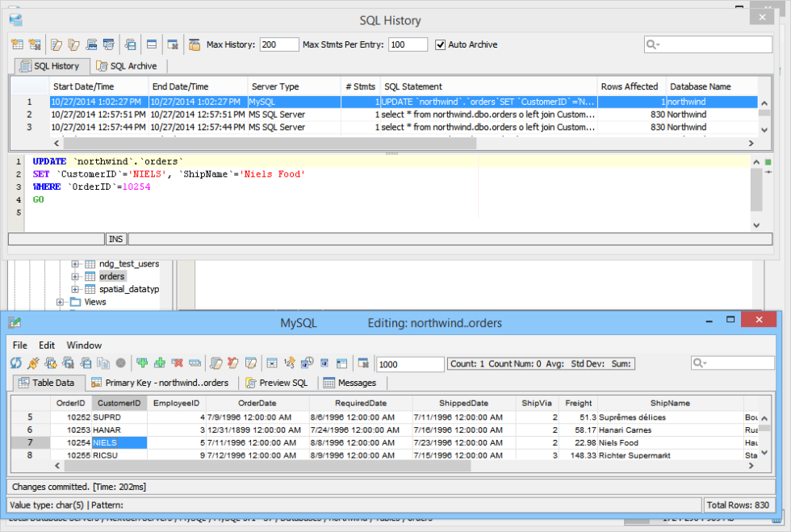Image resolution: width=791 pixels, height=532 pixels.
Task: Click the stop query icon in the grid toolbar
Action: tap(121, 363)
